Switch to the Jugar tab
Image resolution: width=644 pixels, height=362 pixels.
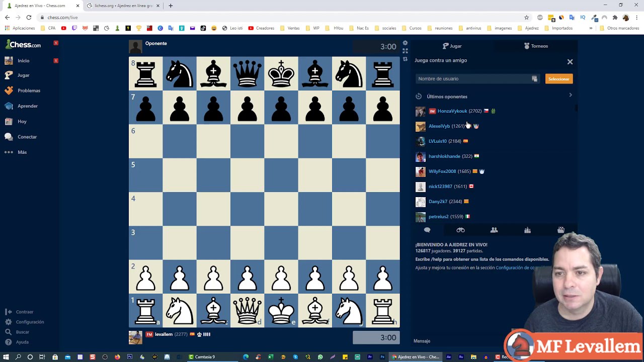point(452,46)
